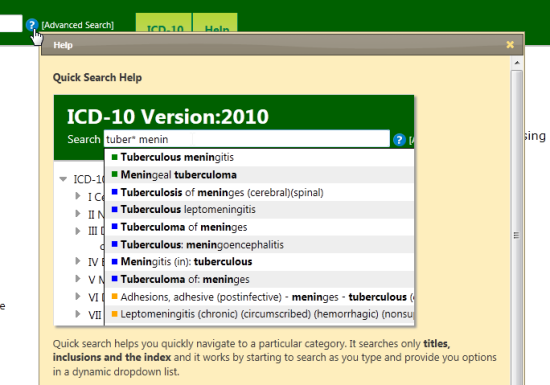Select Tuberculoma of meninges suggestion

(259, 227)
